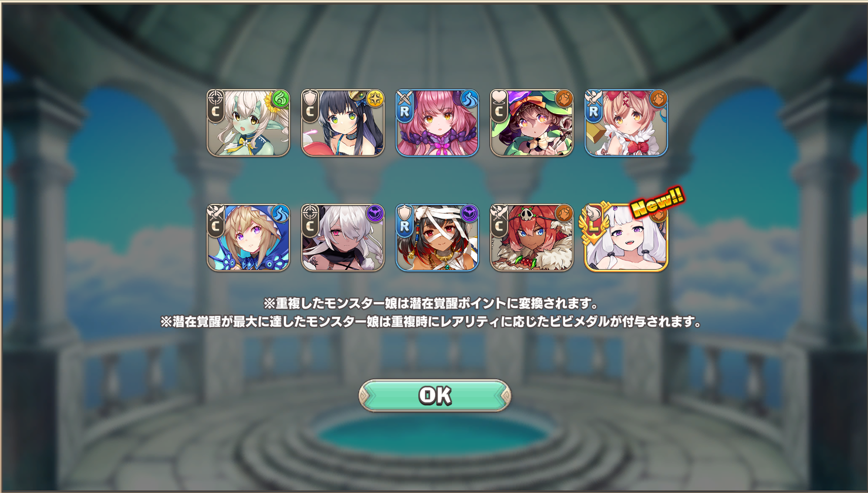Click the New!! badge on legendary card
This screenshot has height=493, width=868.
point(657,201)
